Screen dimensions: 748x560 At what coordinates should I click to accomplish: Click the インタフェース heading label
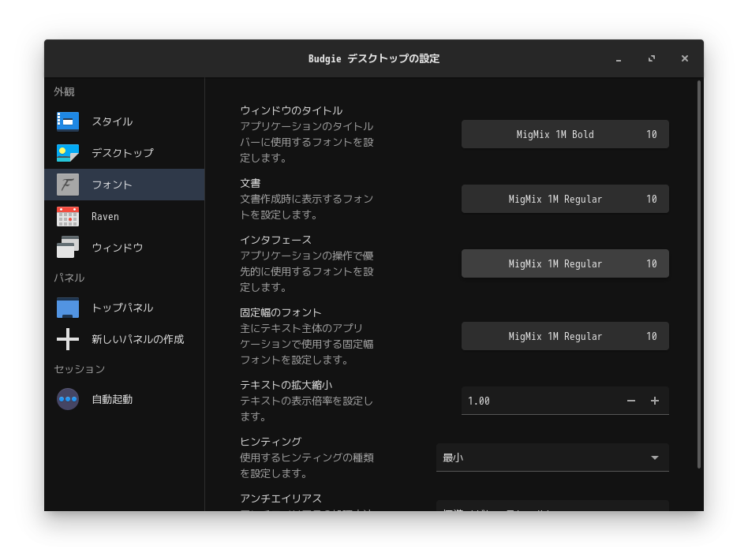275,240
